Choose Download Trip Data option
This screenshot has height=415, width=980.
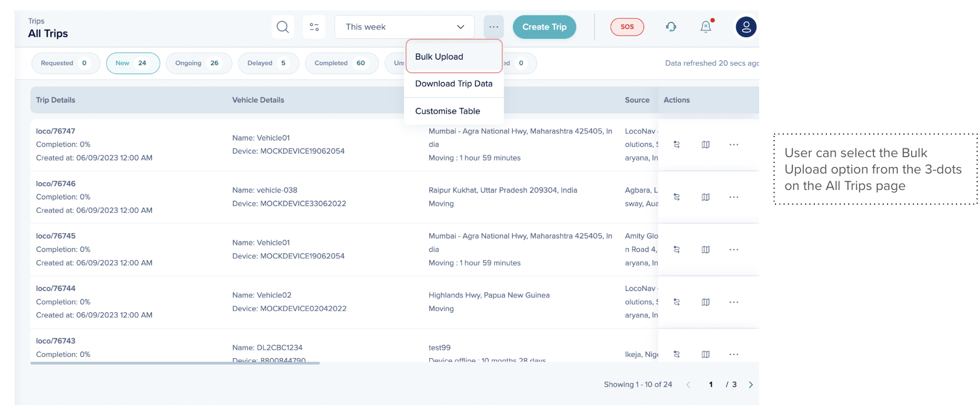[453, 84]
